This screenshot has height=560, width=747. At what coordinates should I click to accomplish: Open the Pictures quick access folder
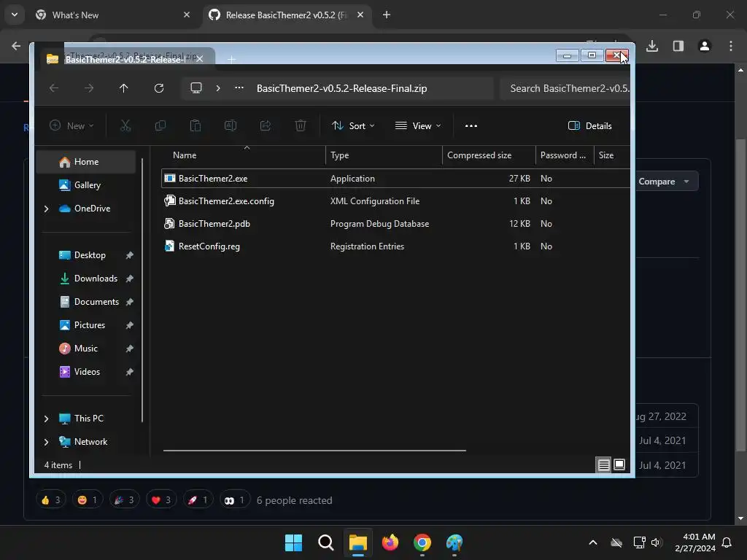pos(90,325)
